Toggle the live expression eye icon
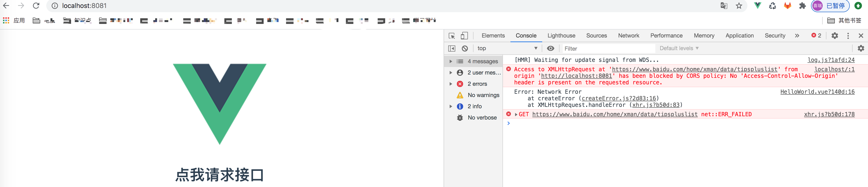The image size is (868, 187). click(550, 48)
